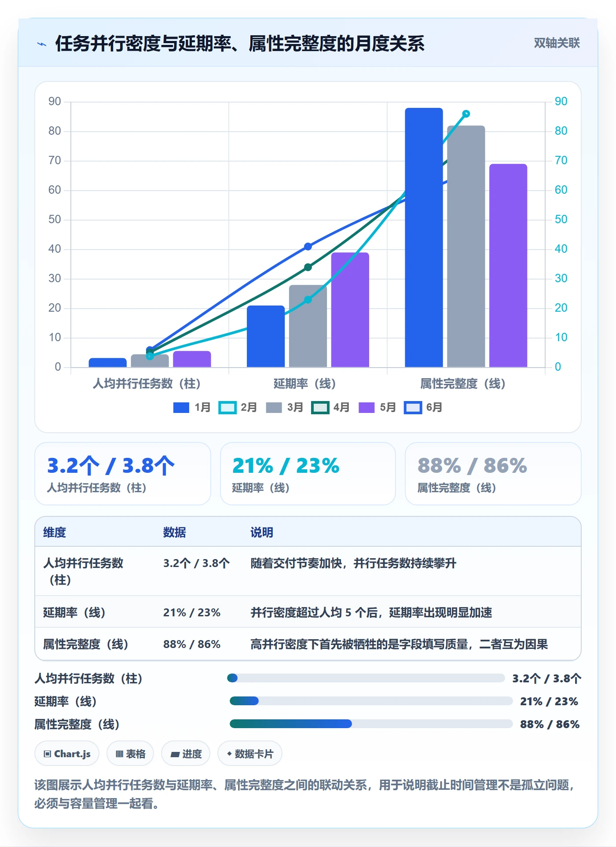Click the green line data point near 34
Viewport: 616px width, 847px height.
point(308,267)
